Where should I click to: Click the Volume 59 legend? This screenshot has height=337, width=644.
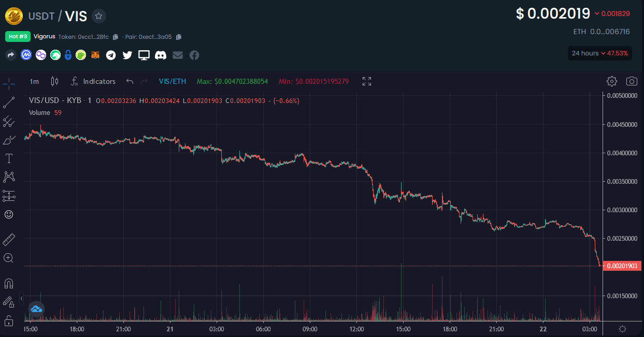[45, 112]
